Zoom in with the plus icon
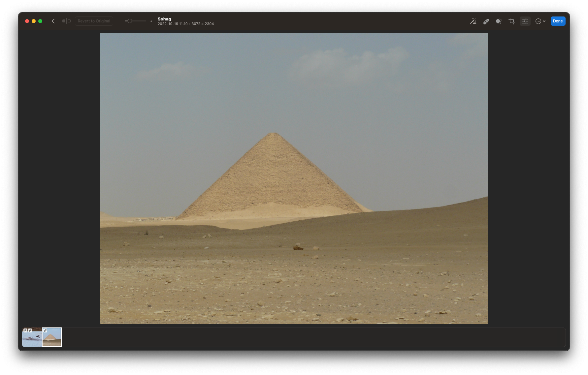588x375 pixels. tap(151, 21)
